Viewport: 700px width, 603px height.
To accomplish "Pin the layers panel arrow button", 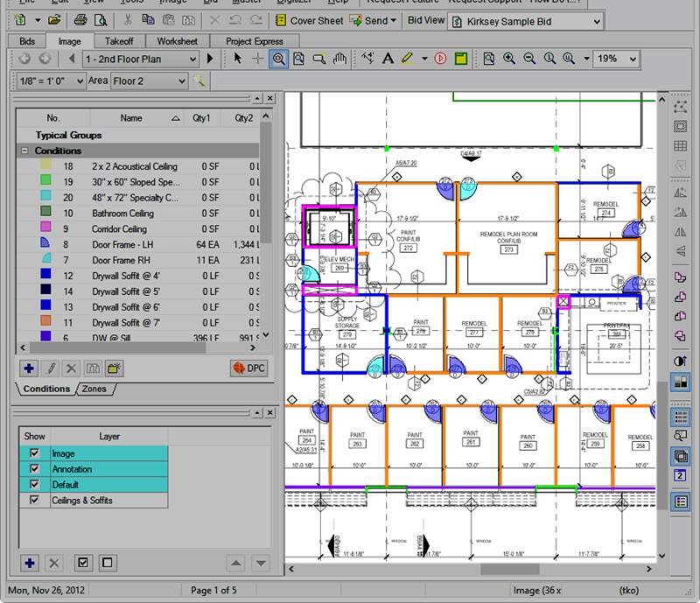I will (257, 412).
